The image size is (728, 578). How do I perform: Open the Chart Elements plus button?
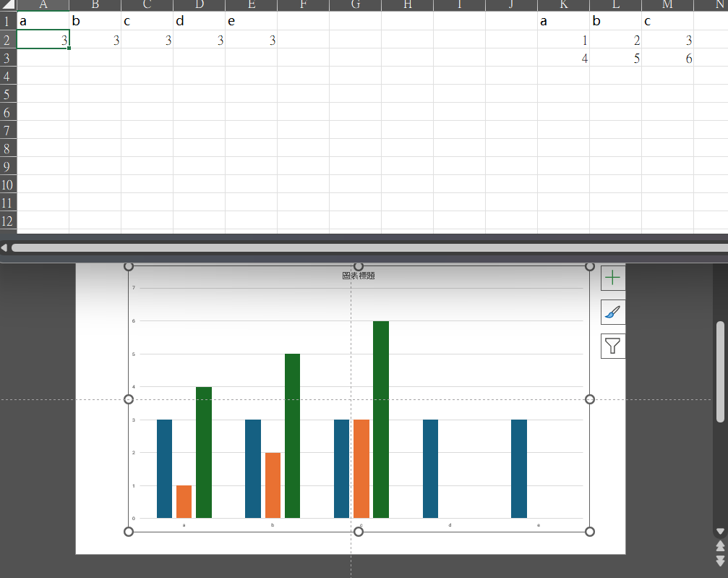612,278
